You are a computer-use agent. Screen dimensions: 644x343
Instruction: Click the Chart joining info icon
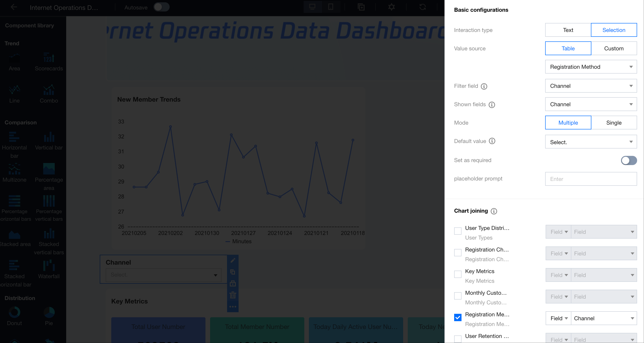[494, 211]
